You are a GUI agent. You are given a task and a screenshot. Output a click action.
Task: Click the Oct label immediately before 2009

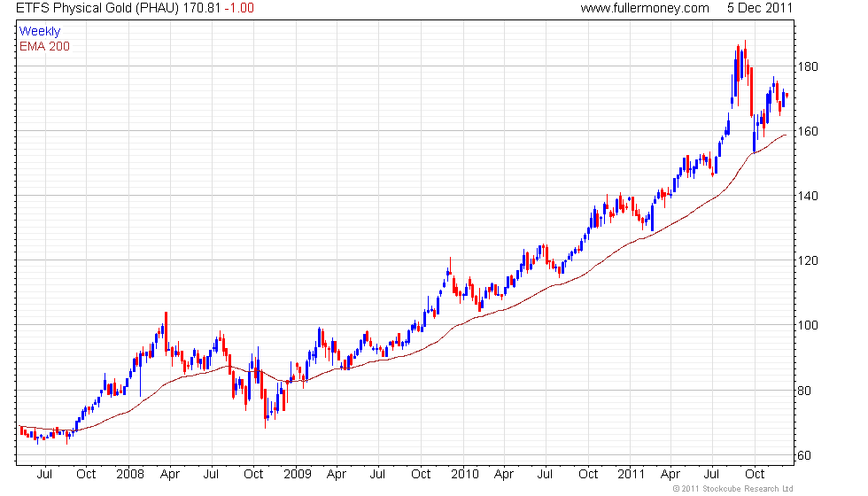click(253, 475)
